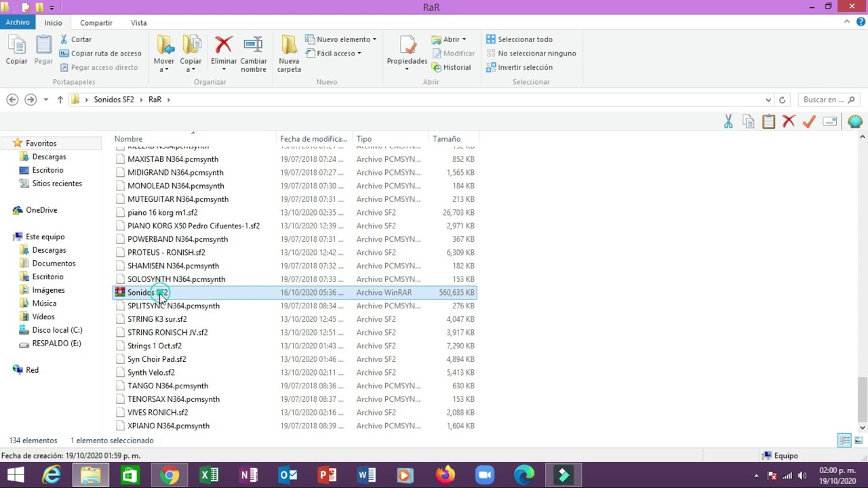Viewport: 868px width, 488px height.
Task: Click the file list scrollbar down arrow
Action: (862, 427)
